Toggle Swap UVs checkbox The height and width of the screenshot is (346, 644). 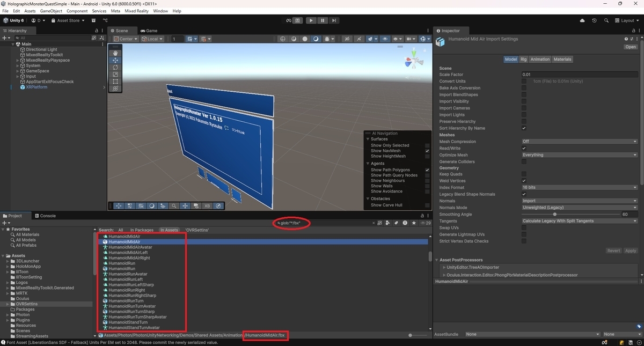[x=524, y=228]
